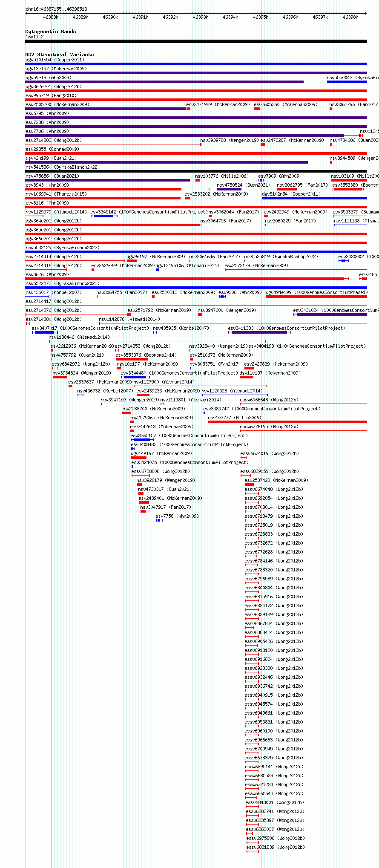Open variant dgv13e197 (McKernan2009)
379x868 pixels.
tap(56, 69)
